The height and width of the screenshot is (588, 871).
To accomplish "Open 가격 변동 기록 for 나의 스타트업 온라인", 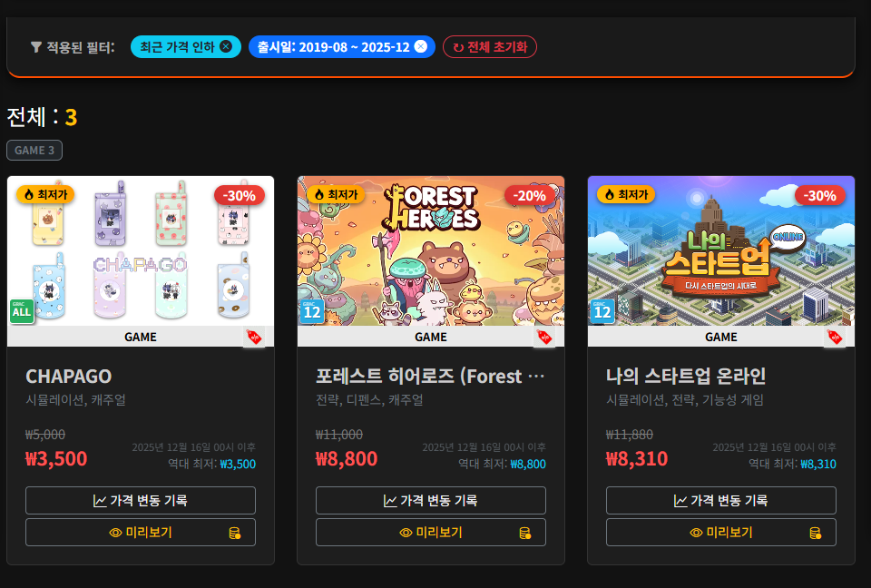I will coord(721,501).
